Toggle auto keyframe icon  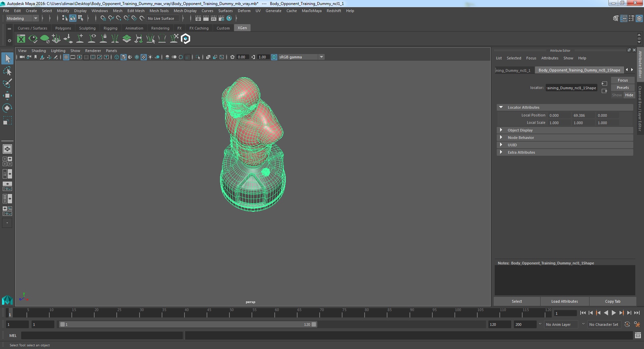click(x=627, y=325)
